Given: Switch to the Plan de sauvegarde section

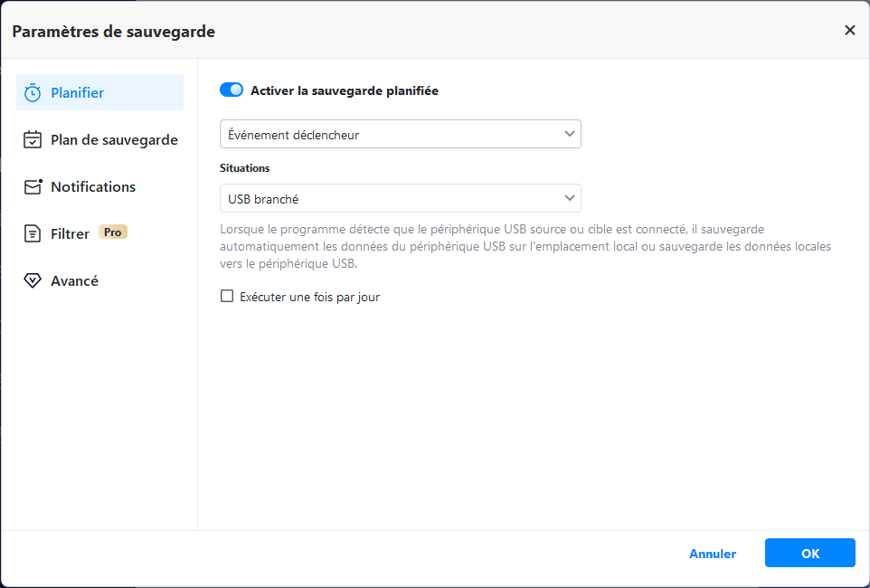Looking at the screenshot, I should tap(114, 140).
